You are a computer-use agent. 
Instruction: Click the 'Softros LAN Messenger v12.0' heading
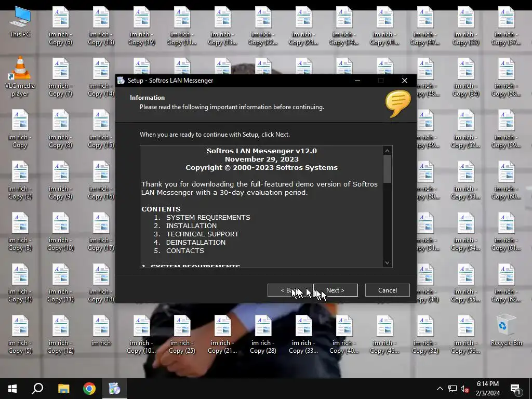tap(262, 151)
